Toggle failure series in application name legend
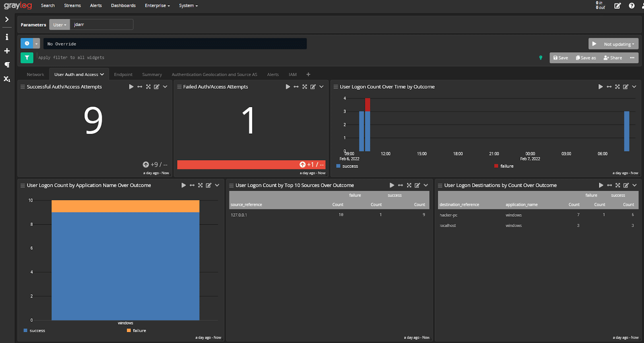Screen dimensions: 644x343 pyautogui.click(x=139, y=331)
